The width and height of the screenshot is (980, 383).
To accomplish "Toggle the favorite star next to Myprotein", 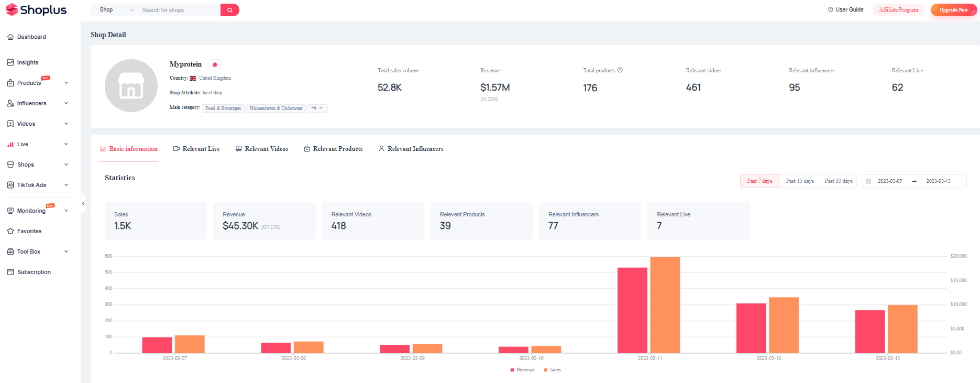I will 215,64.
